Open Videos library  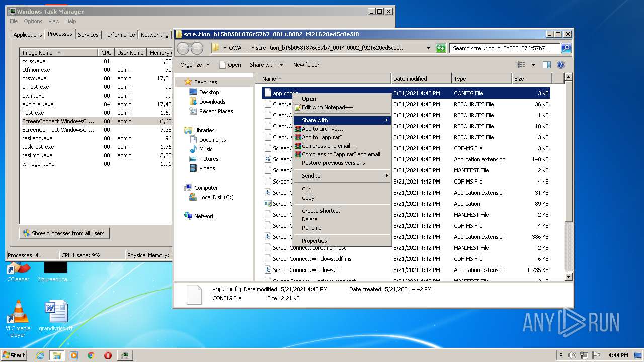point(207,168)
